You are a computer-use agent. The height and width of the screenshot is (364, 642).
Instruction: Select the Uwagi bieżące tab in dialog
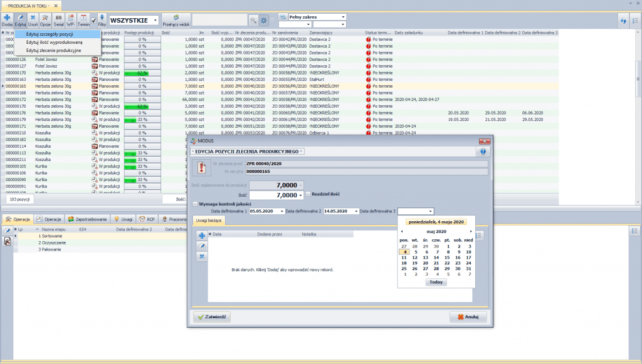click(208, 221)
